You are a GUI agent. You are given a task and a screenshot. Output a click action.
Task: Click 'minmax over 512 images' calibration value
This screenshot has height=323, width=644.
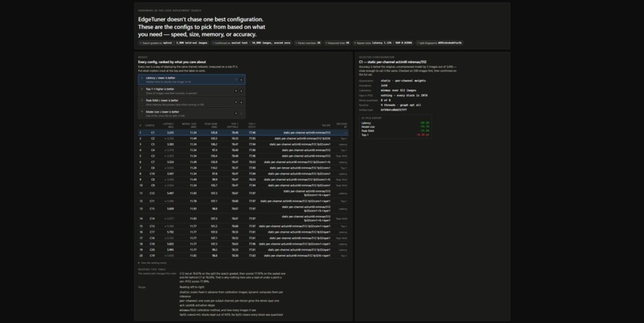pos(398,90)
